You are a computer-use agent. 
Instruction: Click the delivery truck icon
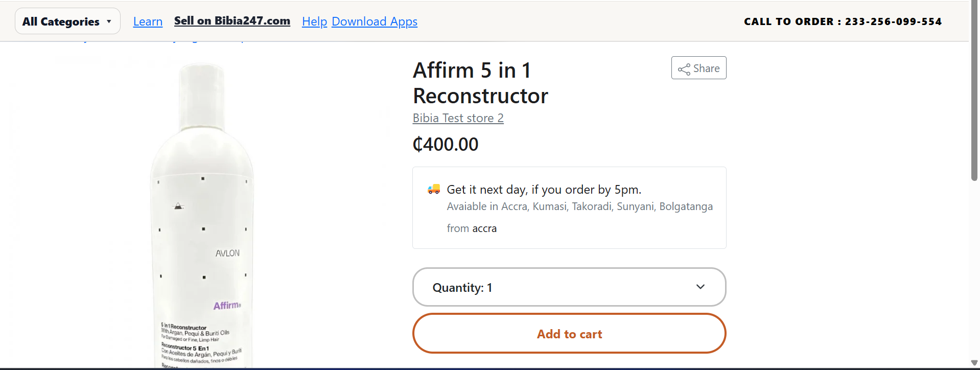[434, 189]
